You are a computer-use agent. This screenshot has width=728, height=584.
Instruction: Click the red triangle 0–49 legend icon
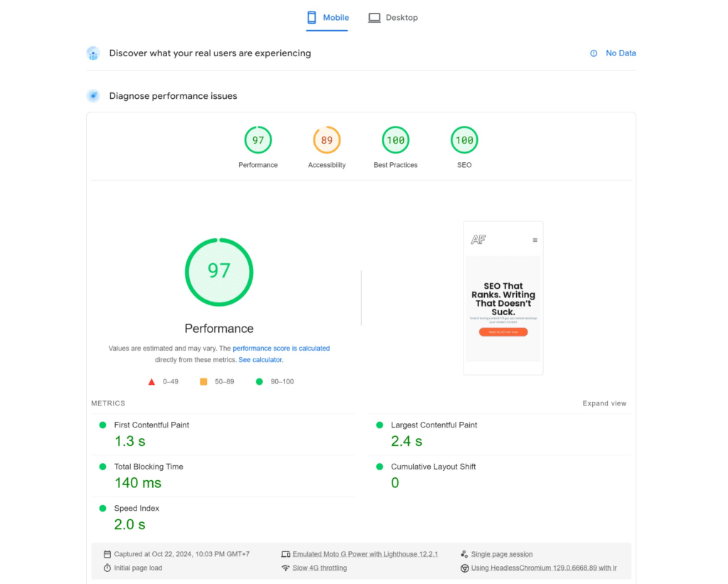151,382
